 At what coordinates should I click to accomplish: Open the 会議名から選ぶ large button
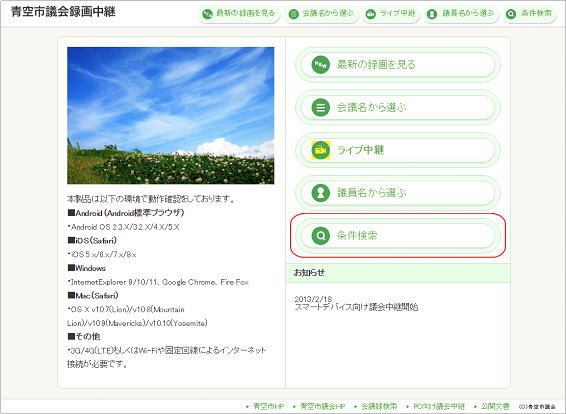(x=398, y=108)
